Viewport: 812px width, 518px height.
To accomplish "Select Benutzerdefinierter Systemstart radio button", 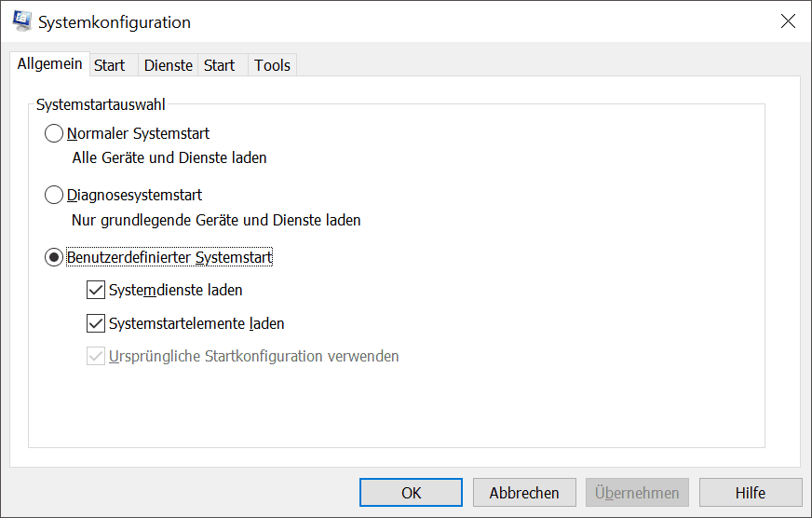I will [55, 257].
